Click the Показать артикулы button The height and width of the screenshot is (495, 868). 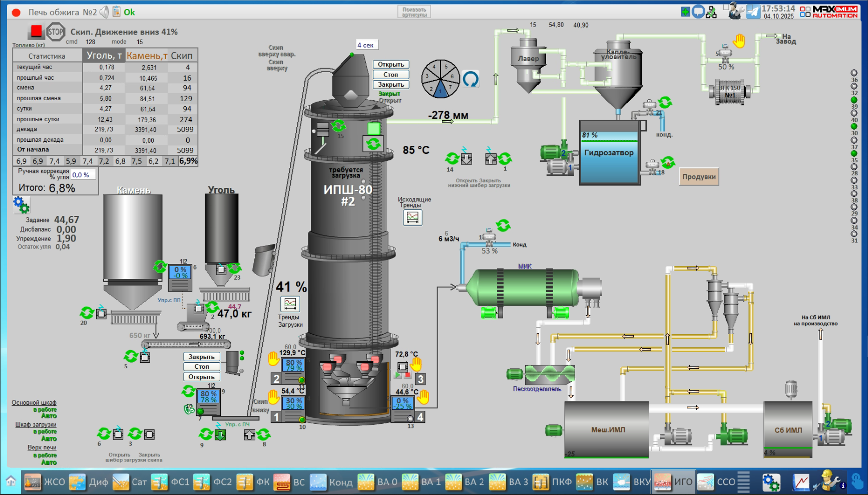[x=414, y=12]
